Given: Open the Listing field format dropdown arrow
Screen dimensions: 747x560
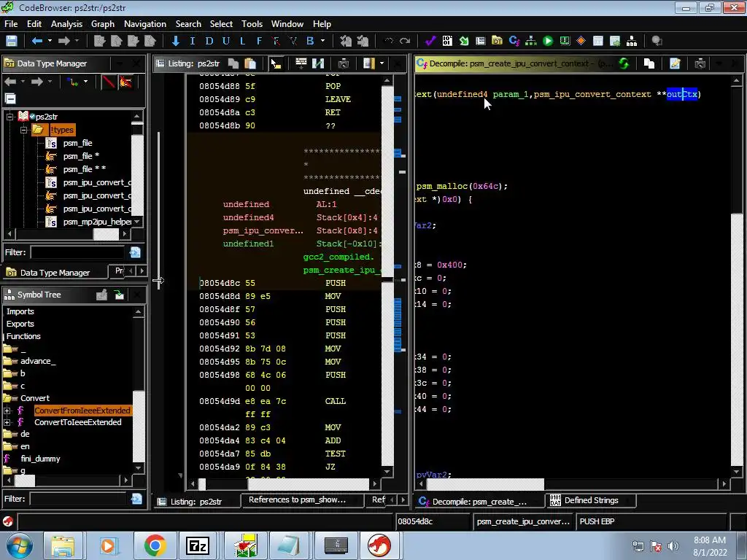Looking at the screenshot, I should click(382, 63).
